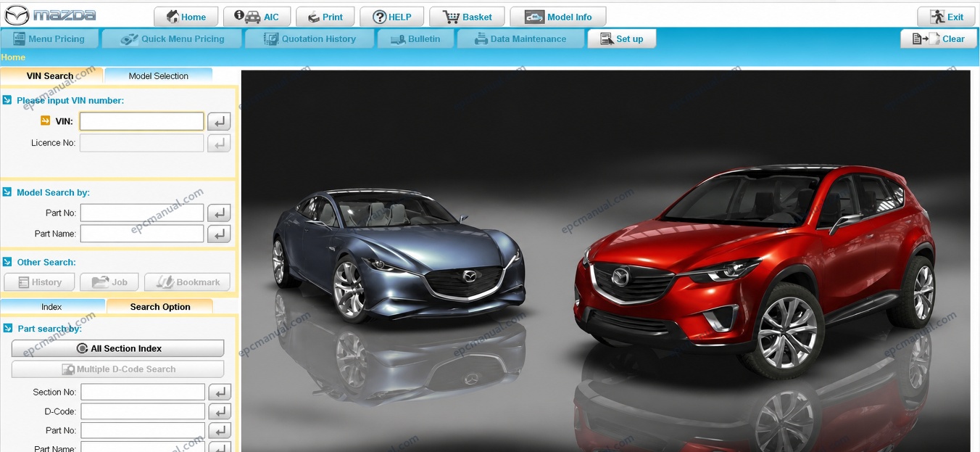Exit the application via Exit button
Screen dimensions: 980x452
[946, 17]
